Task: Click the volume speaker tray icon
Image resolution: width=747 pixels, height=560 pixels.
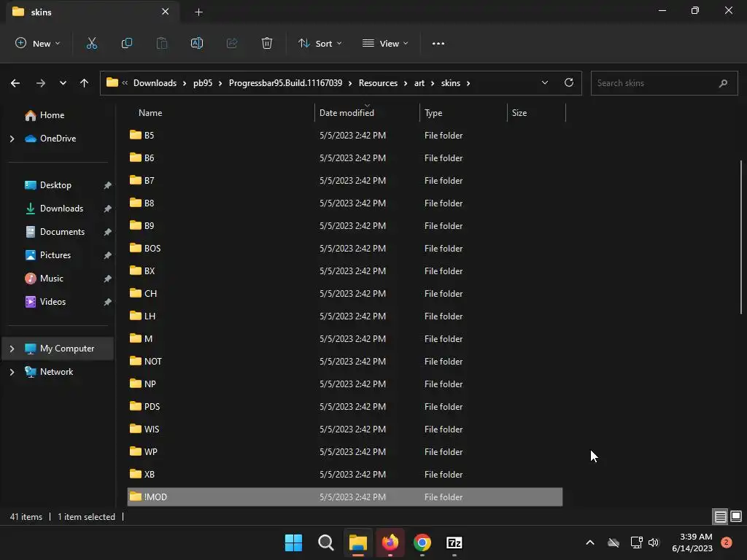Action: pyautogui.click(x=653, y=542)
